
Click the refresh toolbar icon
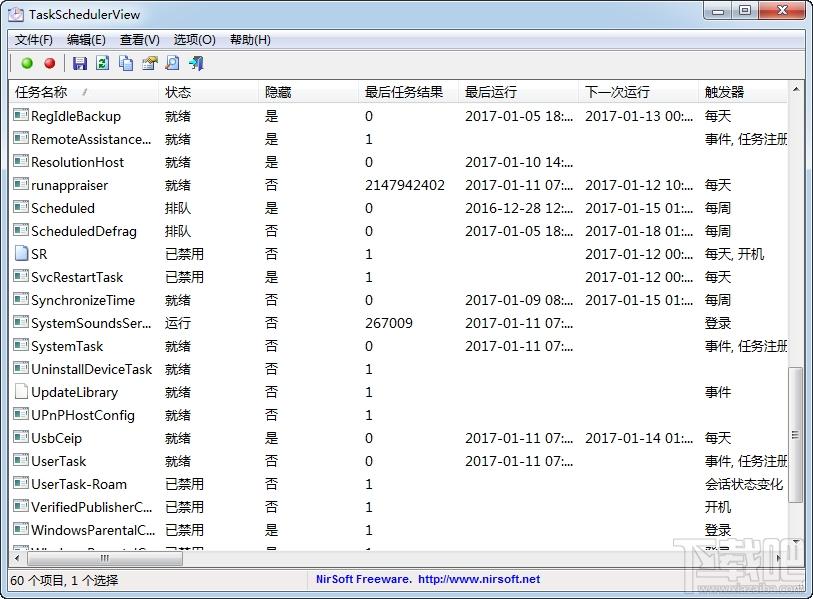(103, 63)
